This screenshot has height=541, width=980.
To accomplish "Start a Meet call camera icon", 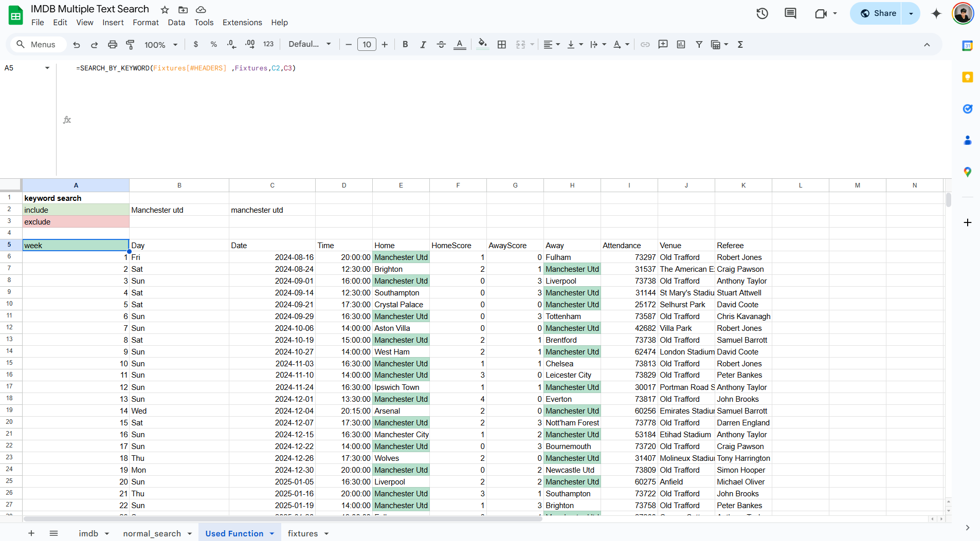I will [x=821, y=14].
